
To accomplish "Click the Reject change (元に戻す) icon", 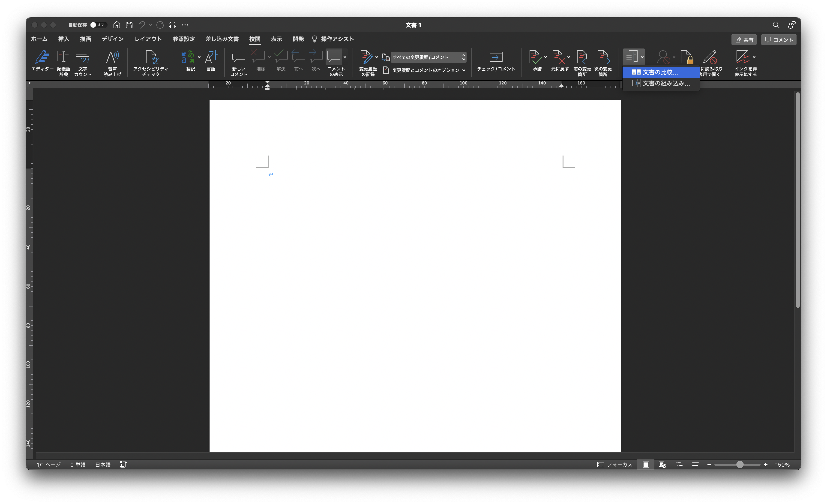I will (558, 57).
